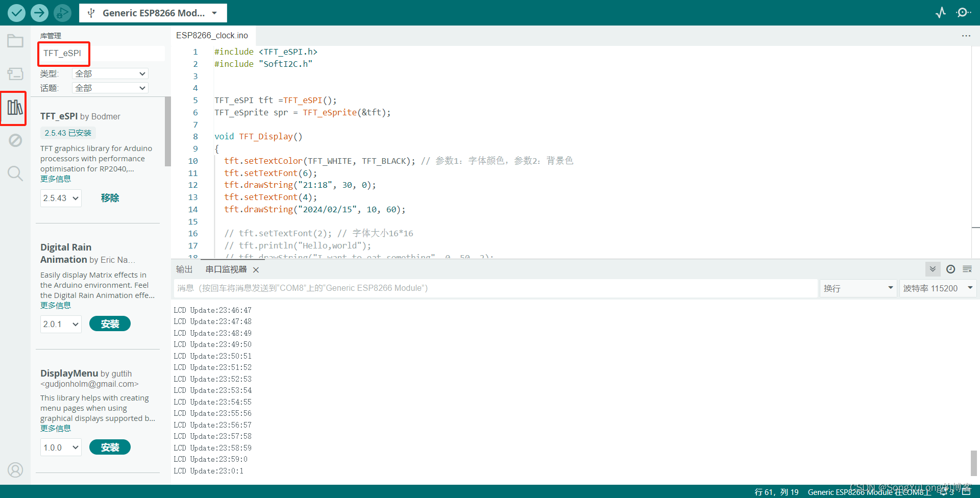Click line number 14 in the gutter
The width and height of the screenshot is (980, 498).
[x=192, y=209]
